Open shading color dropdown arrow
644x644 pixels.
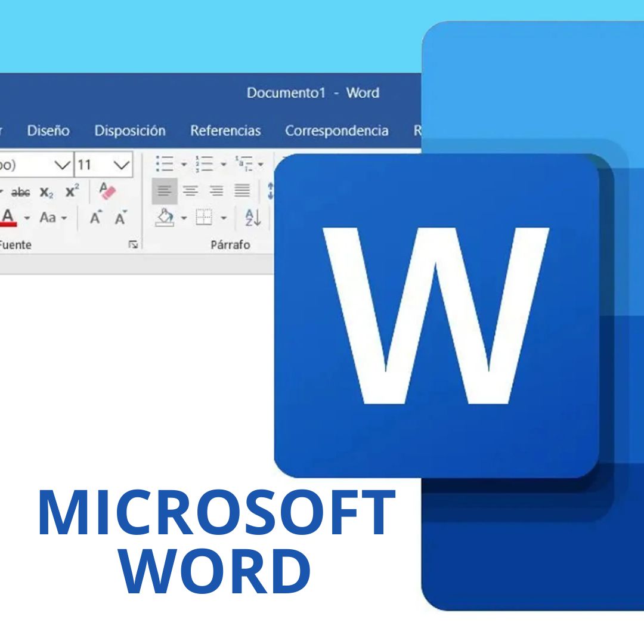[x=184, y=218]
